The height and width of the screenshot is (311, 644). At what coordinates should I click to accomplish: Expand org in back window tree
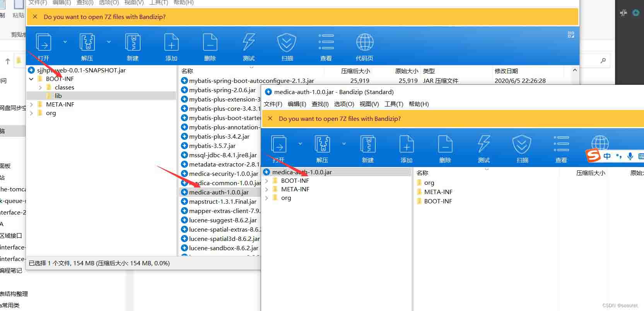[x=31, y=113]
